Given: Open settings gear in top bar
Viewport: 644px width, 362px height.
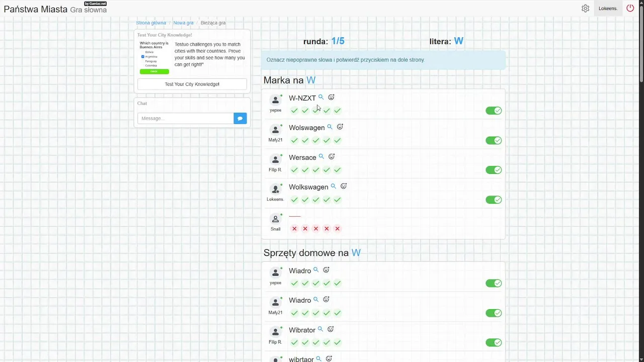Looking at the screenshot, I should point(585,8).
